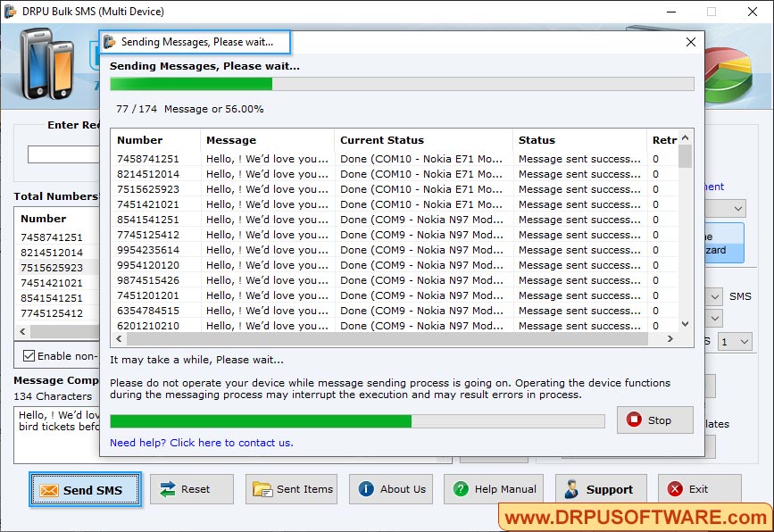Click the Support button

(x=601, y=489)
